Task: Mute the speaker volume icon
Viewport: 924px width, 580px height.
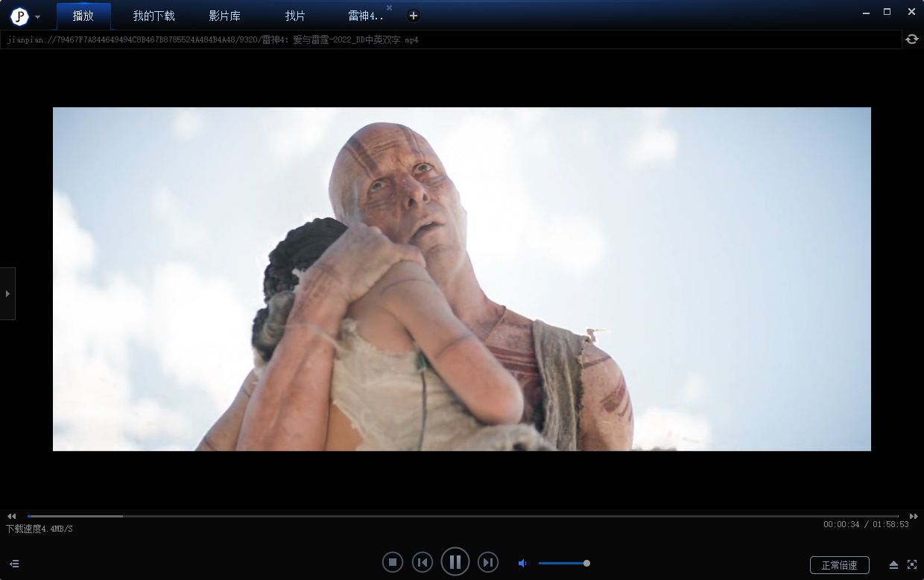Action: click(x=522, y=564)
